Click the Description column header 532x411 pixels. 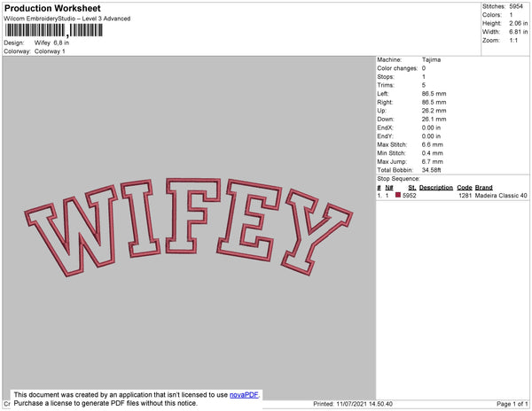pyautogui.click(x=436, y=188)
